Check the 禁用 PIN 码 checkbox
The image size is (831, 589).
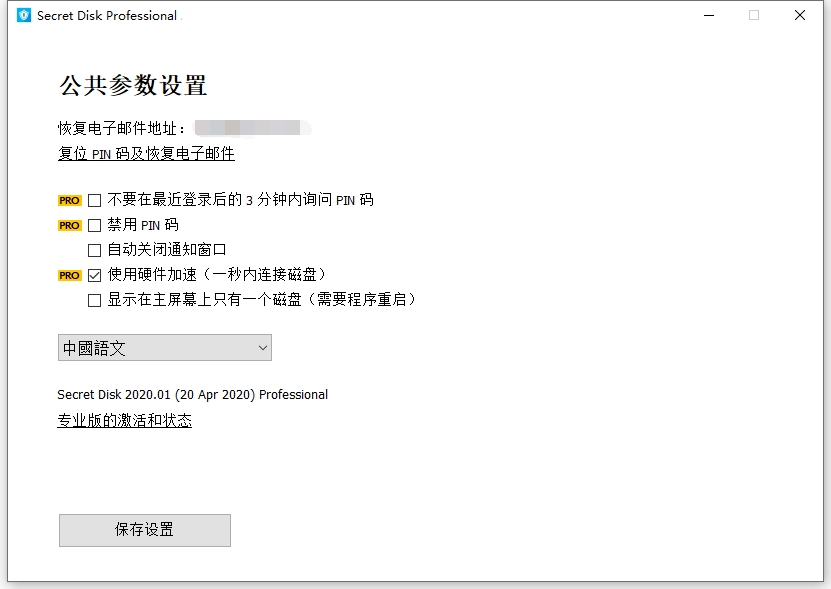94,225
